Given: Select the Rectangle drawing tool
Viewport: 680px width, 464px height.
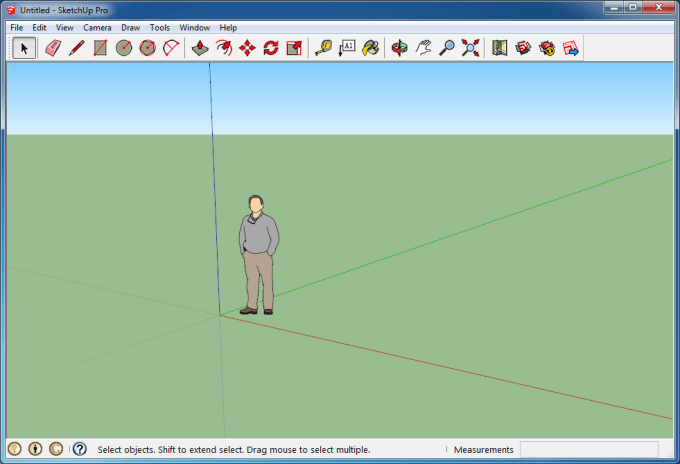Looking at the screenshot, I should [100, 48].
